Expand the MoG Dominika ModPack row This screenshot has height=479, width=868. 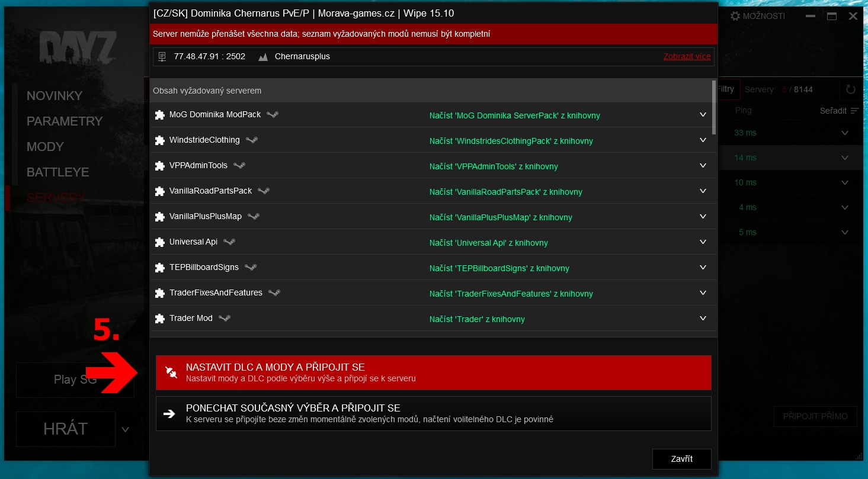703,115
